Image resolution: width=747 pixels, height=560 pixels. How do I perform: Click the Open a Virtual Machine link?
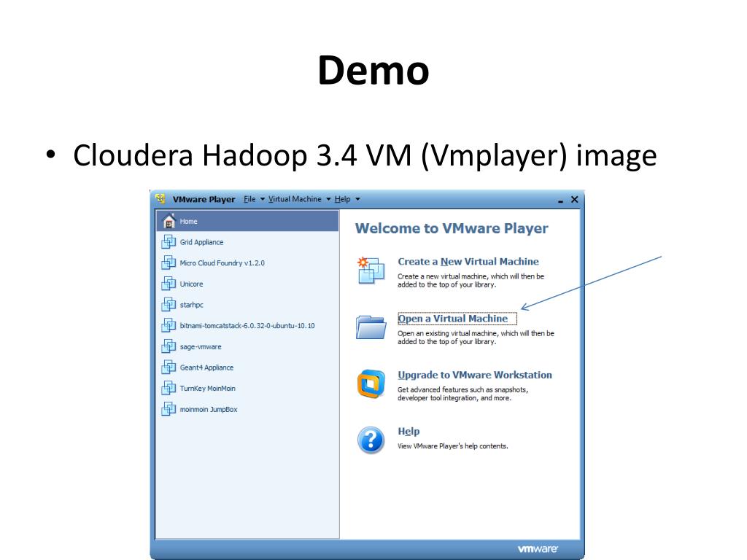click(x=453, y=318)
